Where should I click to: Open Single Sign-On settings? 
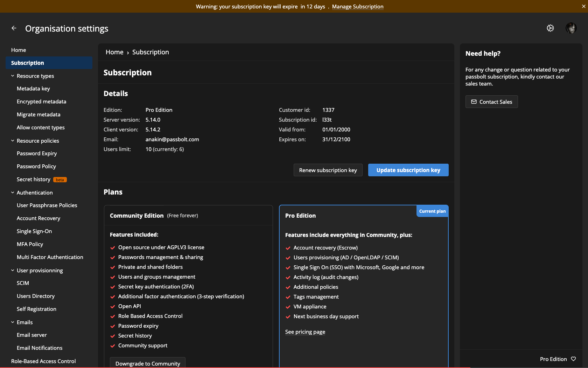point(34,231)
